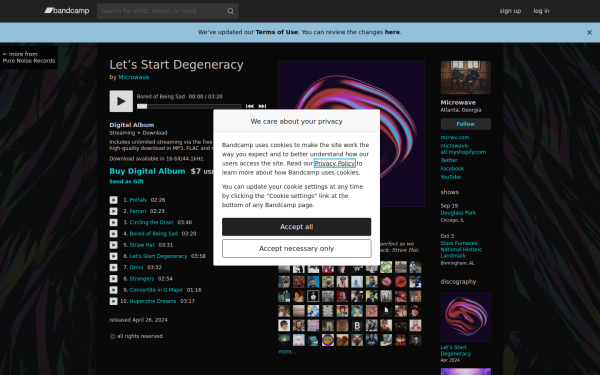Follow Microwave
This screenshot has width=600, height=375.
click(x=466, y=124)
